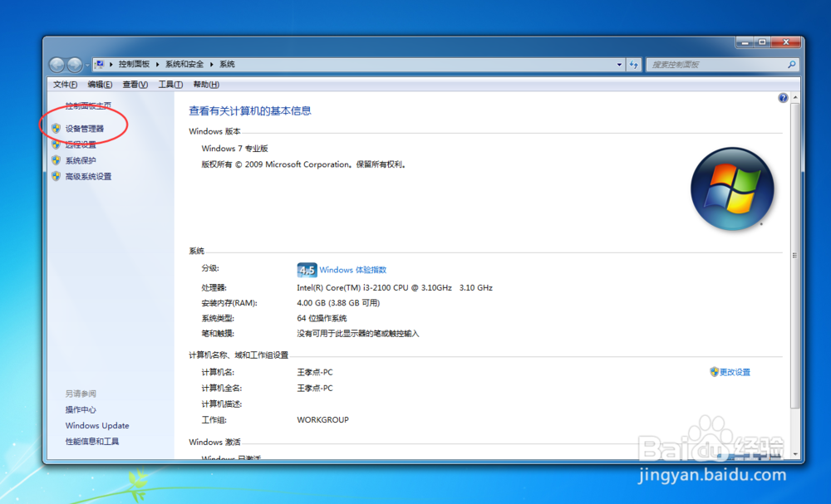Open the 编辑(E) menu

pos(100,84)
